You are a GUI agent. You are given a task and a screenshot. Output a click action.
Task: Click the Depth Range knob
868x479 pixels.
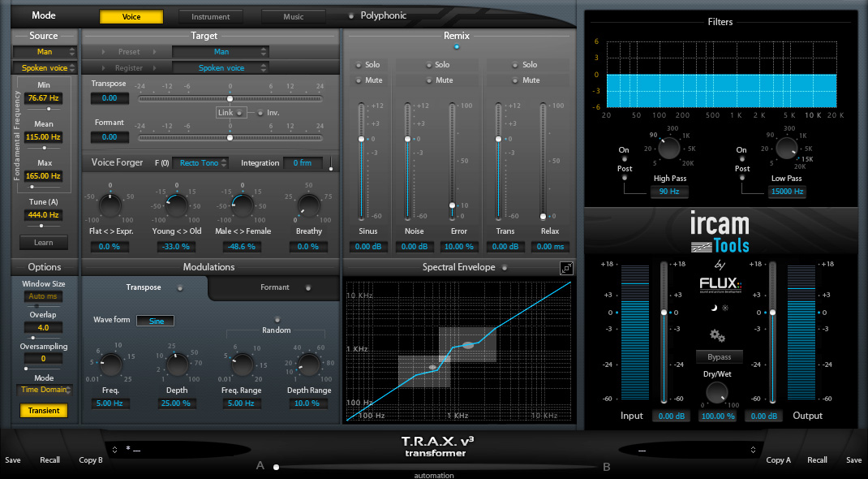click(x=309, y=365)
